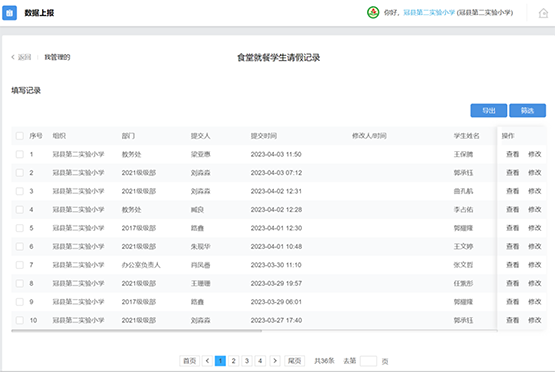Click 查看 for the 2023-04-02 12:31 row
Image resolution: width=555 pixels, height=372 pixels.
click(512, 191)
